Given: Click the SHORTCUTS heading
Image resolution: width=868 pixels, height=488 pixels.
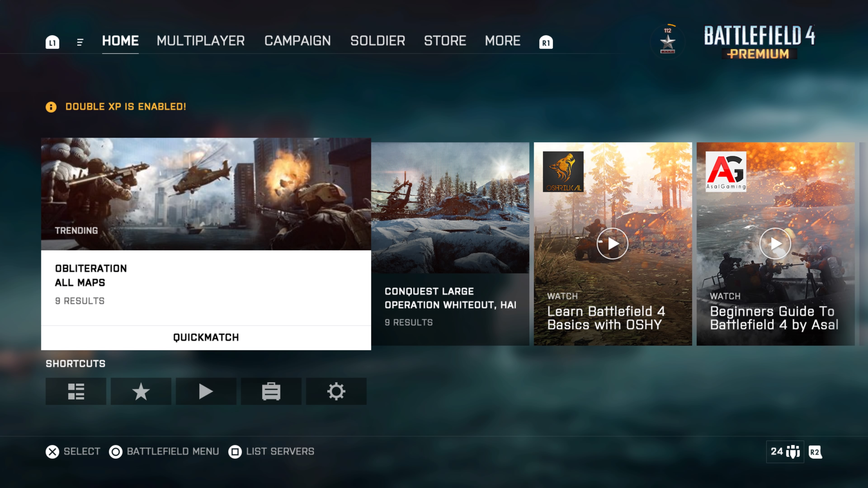Looking at the screenshot, I should [75, 364].
